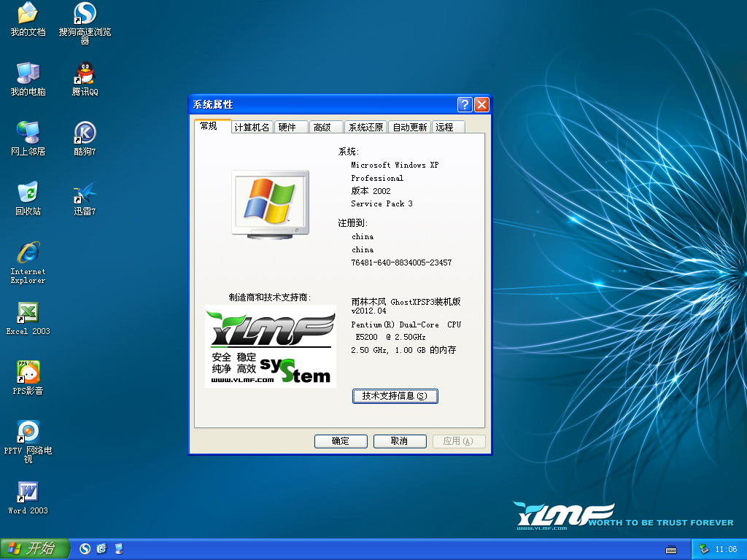Image resolution: width=747 pixels, height=560 pixels.
Task: Open the 开始 Start menu
Action: pos(34,548)
